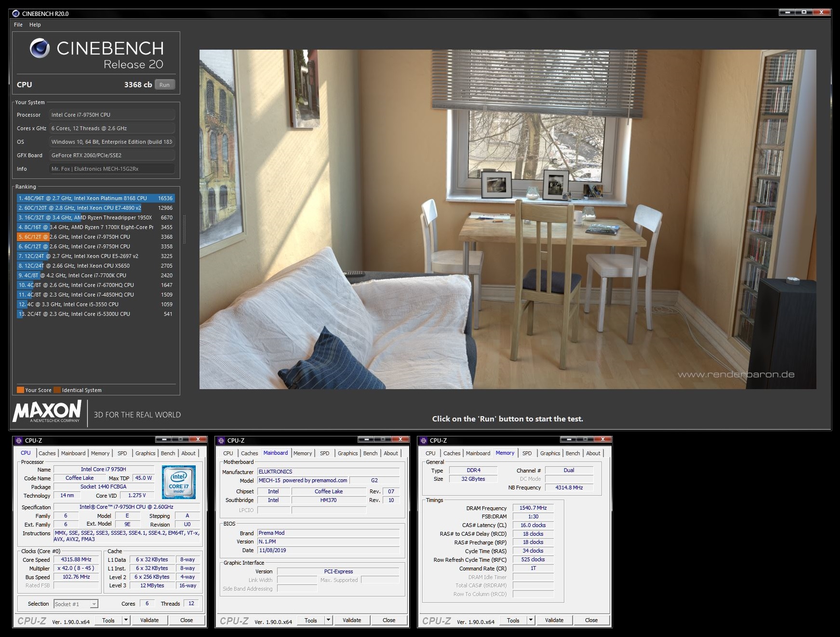Click the Close button in the rightmost CPU-Z window
Image resolution: width=840 pixels, height=637 pixels.
(x=591, y=620)
